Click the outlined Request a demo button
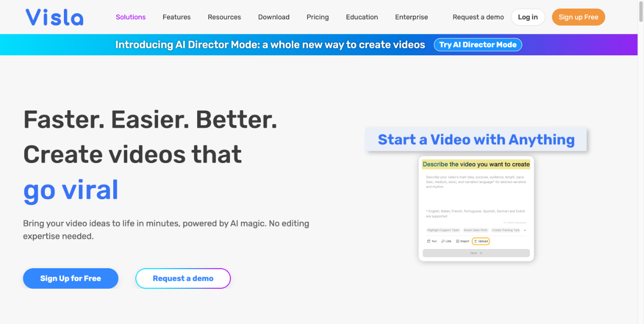This screenshot has height=324, width=644. point(183,278)
